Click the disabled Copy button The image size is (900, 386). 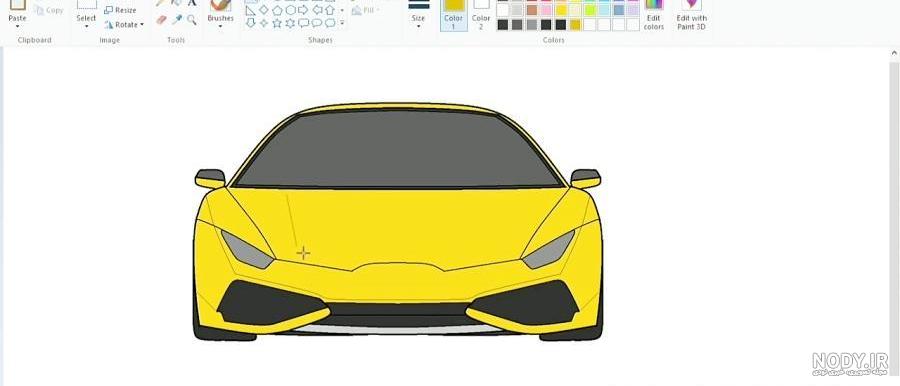tap(49, 10)
